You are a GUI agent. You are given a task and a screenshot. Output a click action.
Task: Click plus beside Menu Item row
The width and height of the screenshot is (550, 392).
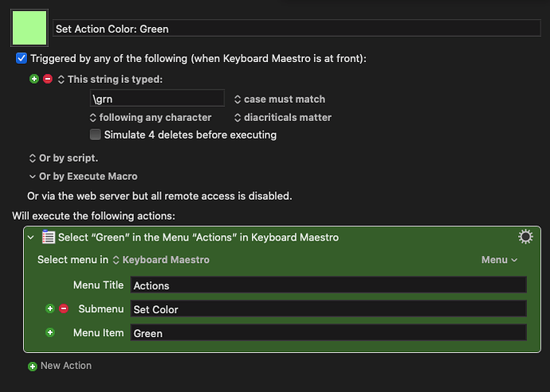point(50,332)
